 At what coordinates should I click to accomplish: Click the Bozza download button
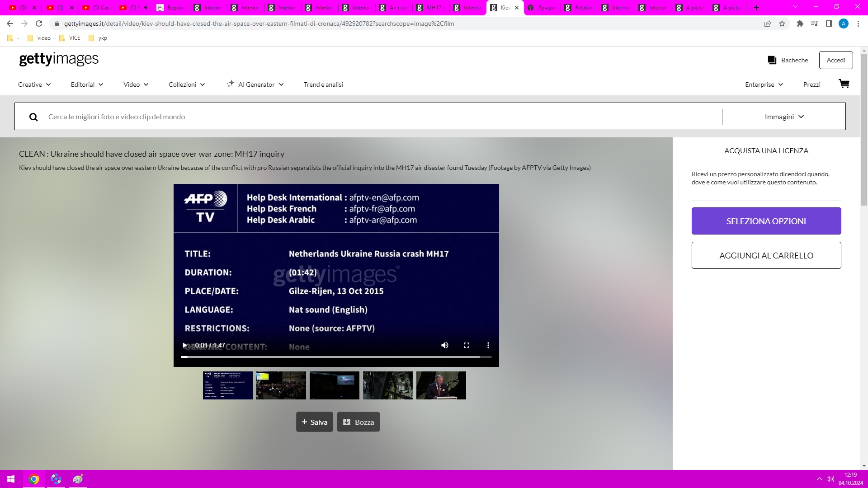pos(359,422)
